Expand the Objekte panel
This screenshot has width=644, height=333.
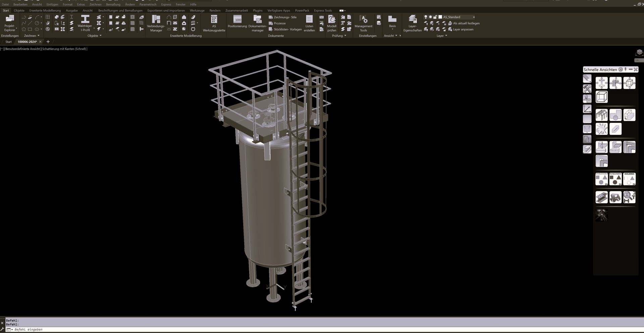[x=94, y=36]
